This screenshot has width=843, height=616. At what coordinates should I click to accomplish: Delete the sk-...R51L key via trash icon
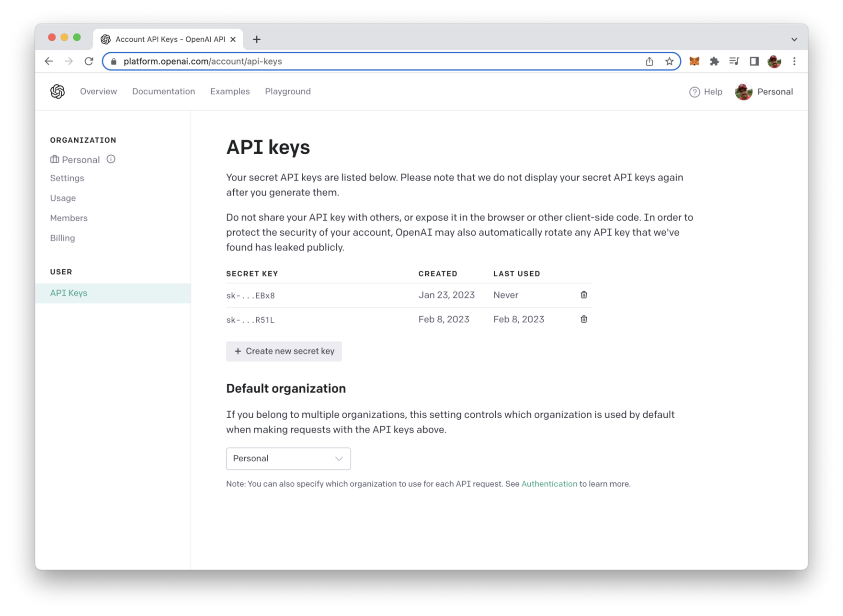click(583, 319)
